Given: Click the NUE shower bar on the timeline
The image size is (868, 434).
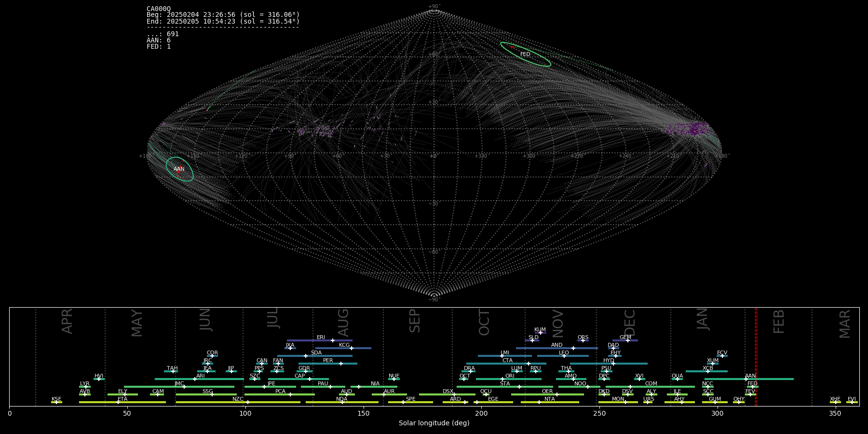Looking at the screenshot, I should (x=394, y=379).
